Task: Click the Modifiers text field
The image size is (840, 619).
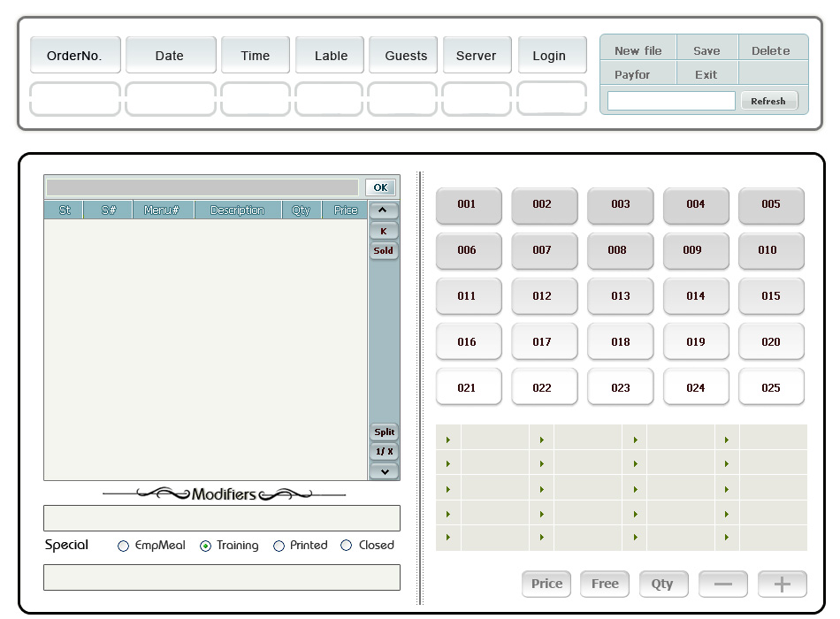Action: click(x=221, y=518)
